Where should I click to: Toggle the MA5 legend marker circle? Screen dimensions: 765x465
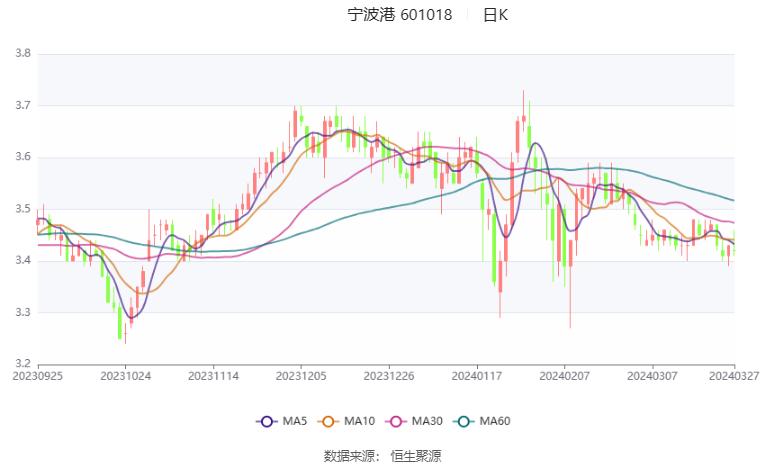click(x=266, y=422)
